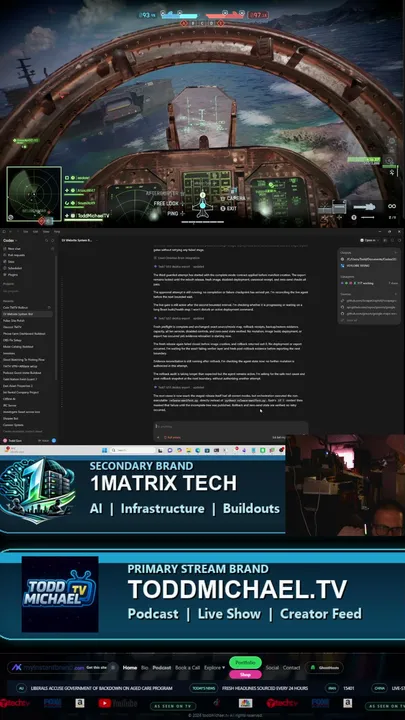Use the Codex sidebar scrollbar
The height and width of the screenshot is (720, 405).
coord(56,317)
